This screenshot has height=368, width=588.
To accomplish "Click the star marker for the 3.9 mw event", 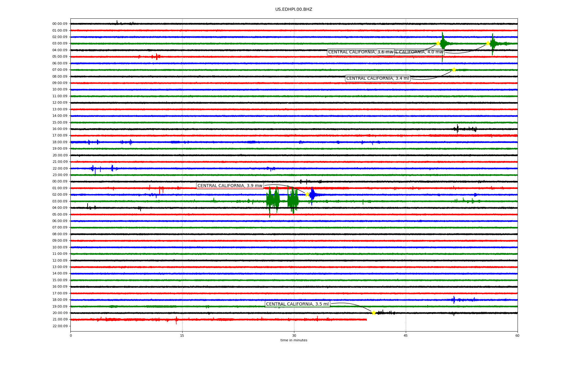I will 307,194.
